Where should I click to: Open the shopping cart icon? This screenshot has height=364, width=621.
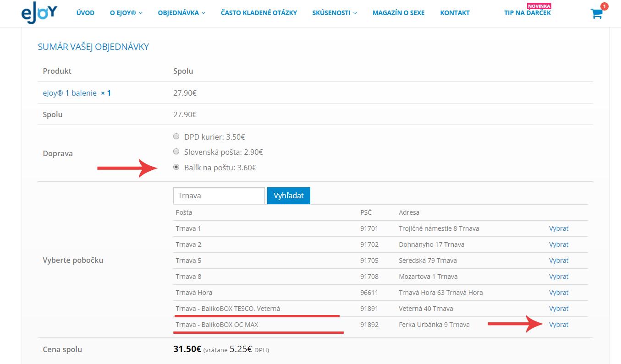pyautogui.click(x=596, y=13)
